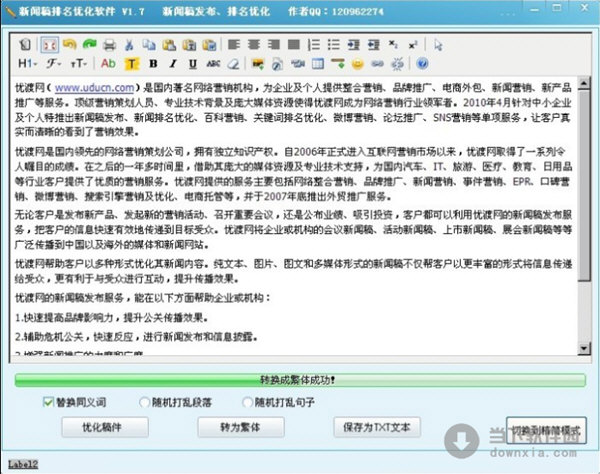Pick text color with Ab icon

[x=108, y=64]
